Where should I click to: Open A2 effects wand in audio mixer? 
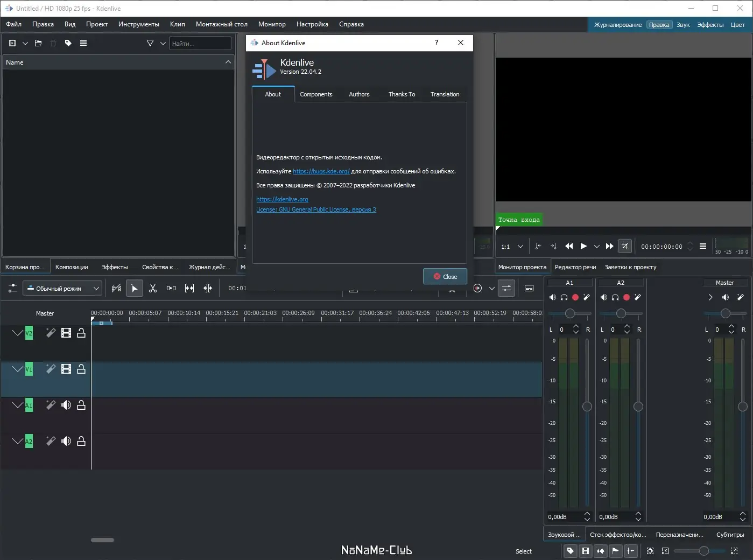pos(638,297)
